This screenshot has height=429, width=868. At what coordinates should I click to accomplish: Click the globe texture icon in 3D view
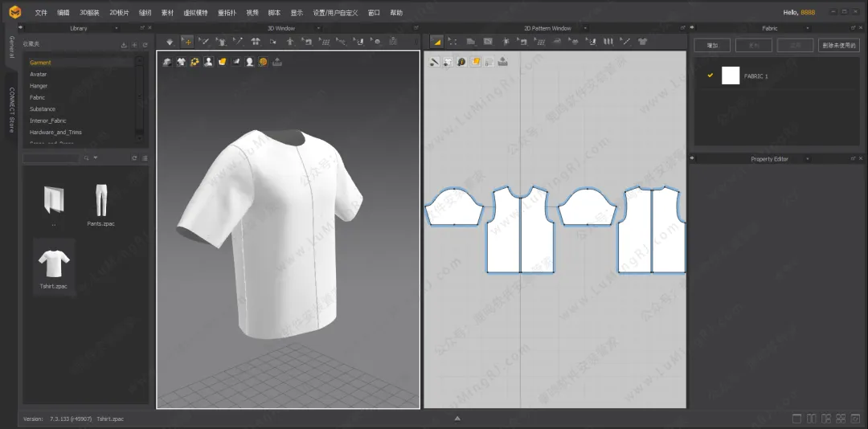[263, 62]
